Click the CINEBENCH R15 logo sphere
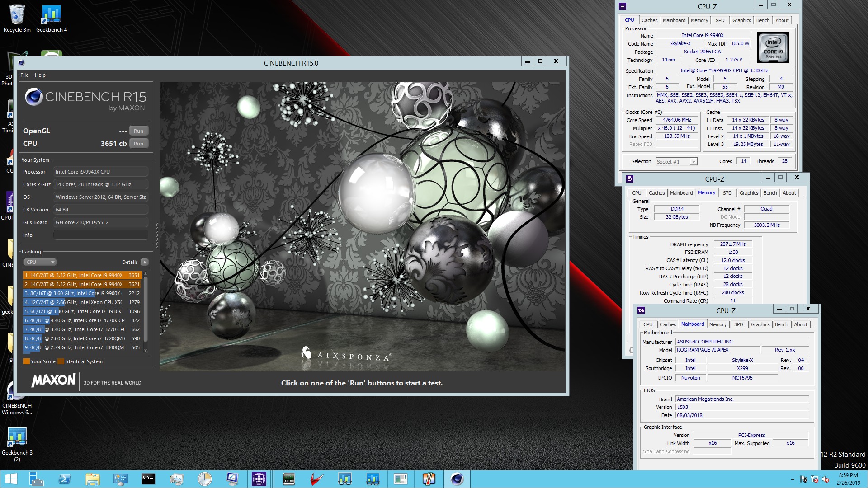The height and width of the screenshot is (488, 868). pyautogui.click(x=33, y=97)
